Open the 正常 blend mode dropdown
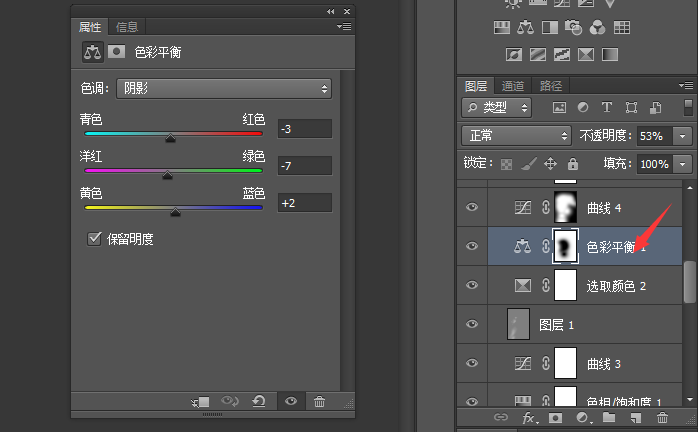The height and width of the screenshot is (432, 698). pyautogui.click(x=516, y=135)
